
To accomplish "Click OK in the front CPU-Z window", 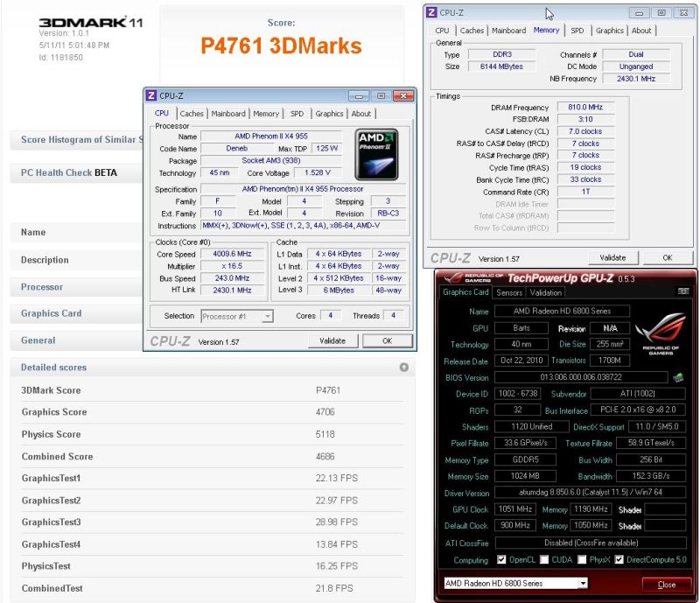I will click(x=387, y=340).
